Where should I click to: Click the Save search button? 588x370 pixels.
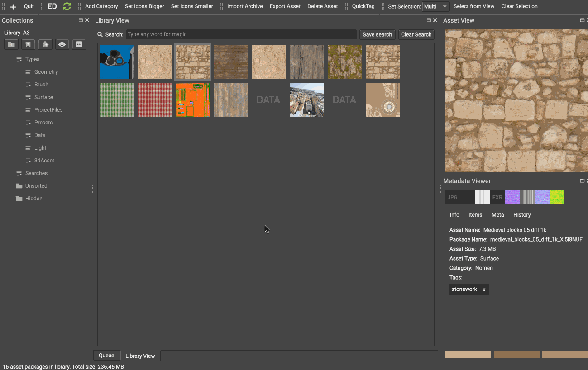tap(377, 34)
